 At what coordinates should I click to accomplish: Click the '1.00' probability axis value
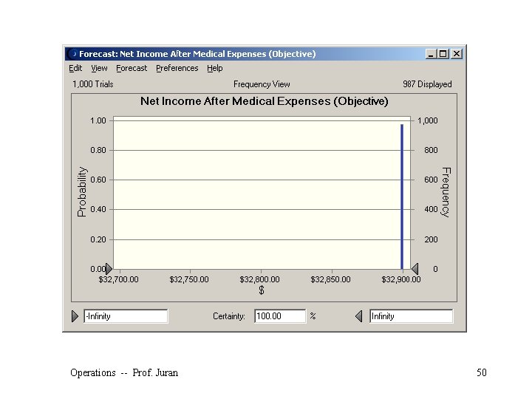98,120
